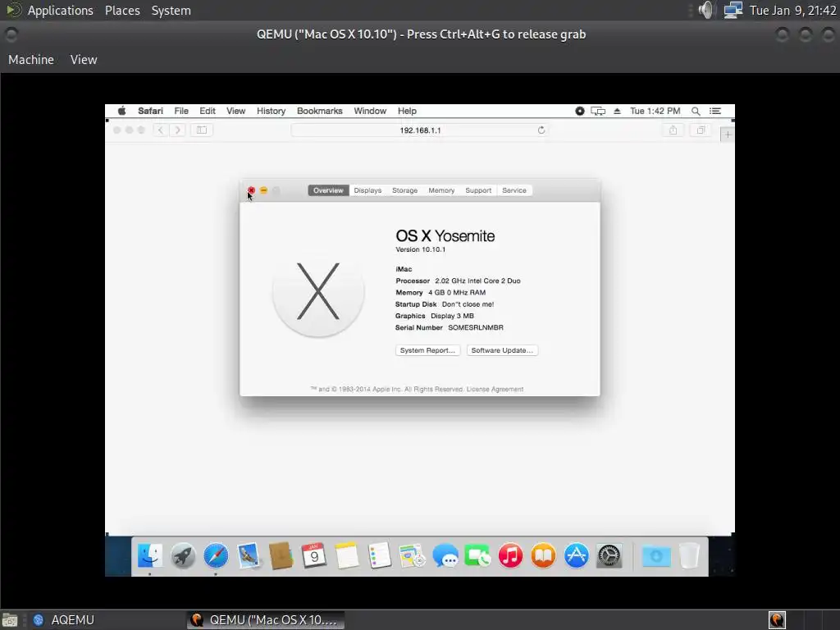Open Maps icon in the Dock

coord(413,555)
